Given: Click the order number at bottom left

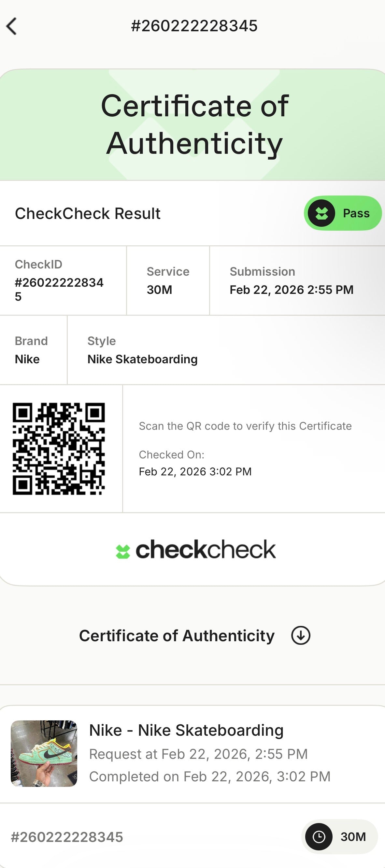Looking at the screenshot, I should 67,837.
